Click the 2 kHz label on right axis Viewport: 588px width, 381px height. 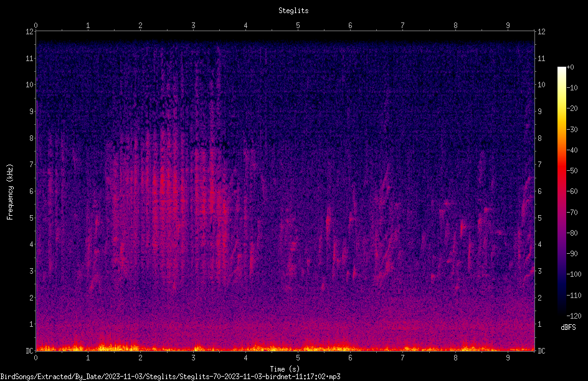[x=539, y=297]
